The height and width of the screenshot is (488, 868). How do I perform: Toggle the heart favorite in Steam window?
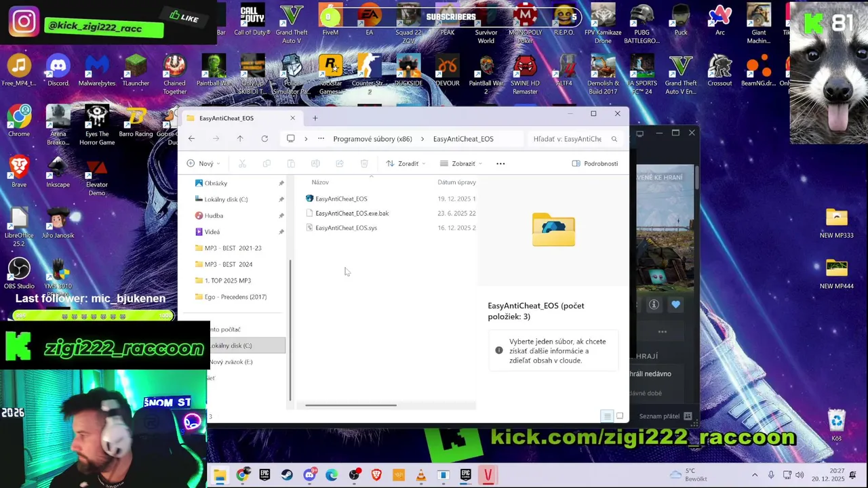click(x=675, y=305)
